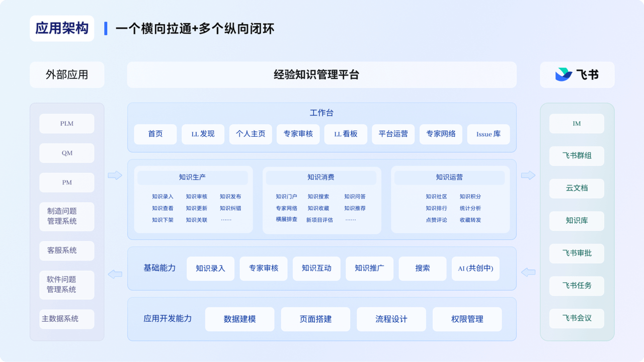Click 知识关联 text
The height and width of the screenshot is (362, 644).
(x=196, y=220)
